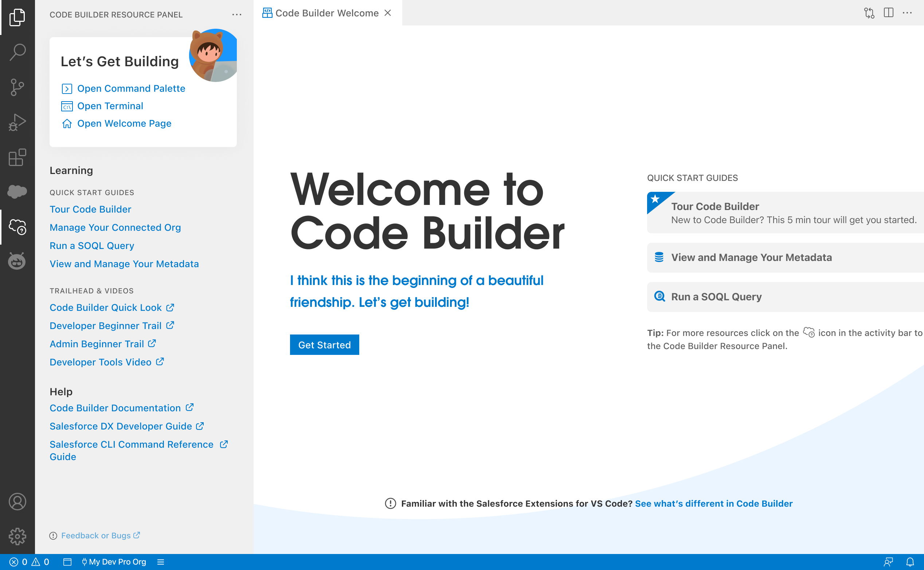This screenshot has height=570, width=924.
Task: Open the Source Control view
Action: tap(17, 87)
